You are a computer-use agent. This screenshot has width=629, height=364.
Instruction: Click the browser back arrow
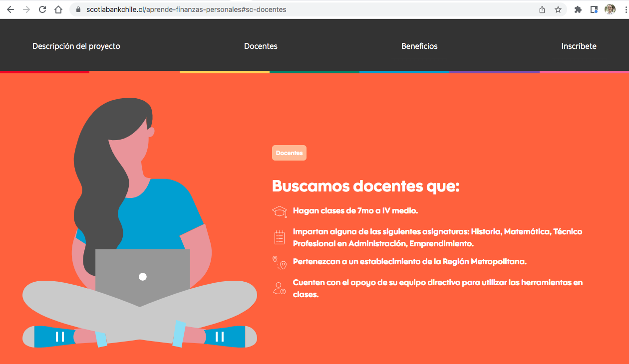click(10, 9)
